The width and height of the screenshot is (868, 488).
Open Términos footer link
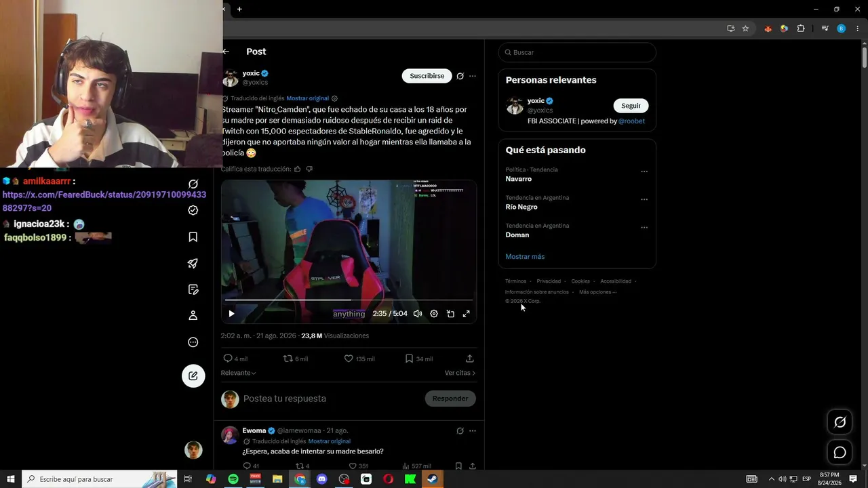point(515,281)
